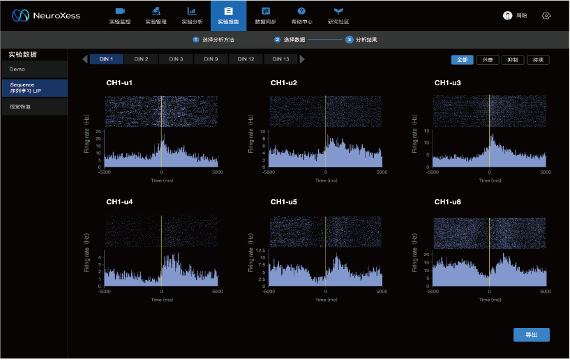Go to wizard step 1 analysis method

[x=213, y=39]
